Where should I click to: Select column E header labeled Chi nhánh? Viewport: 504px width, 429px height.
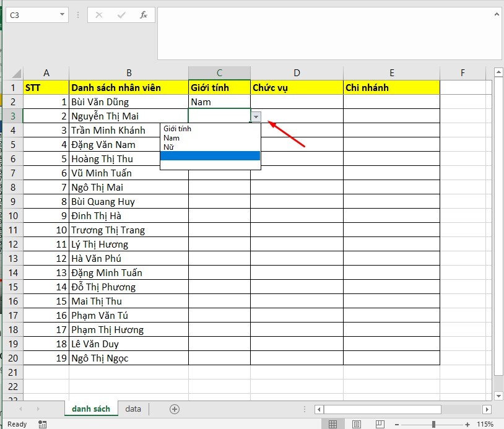pos(391,72)
